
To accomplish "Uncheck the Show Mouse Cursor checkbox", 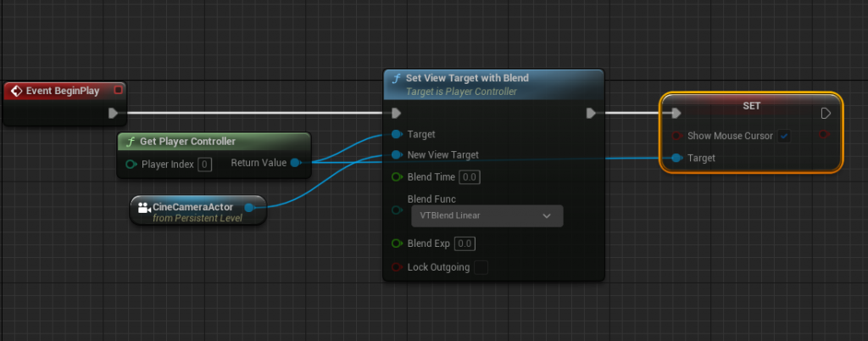I will coord(784,136).
